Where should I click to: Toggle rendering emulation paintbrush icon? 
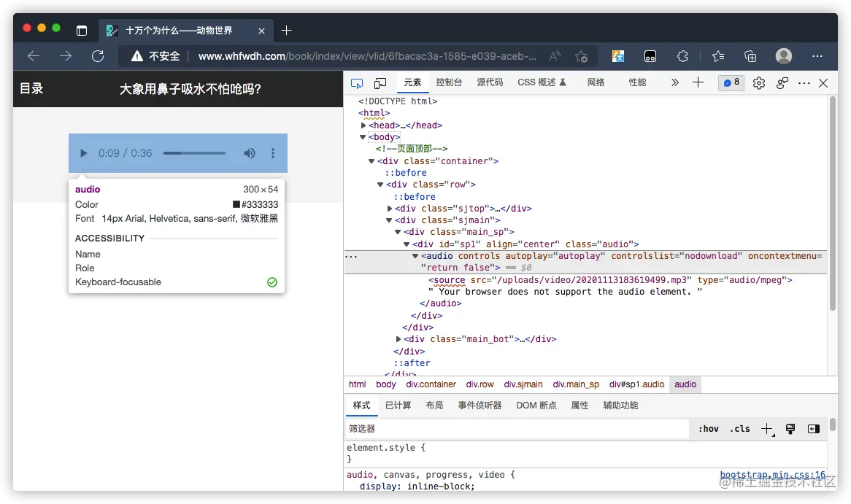tap(790, 429)
